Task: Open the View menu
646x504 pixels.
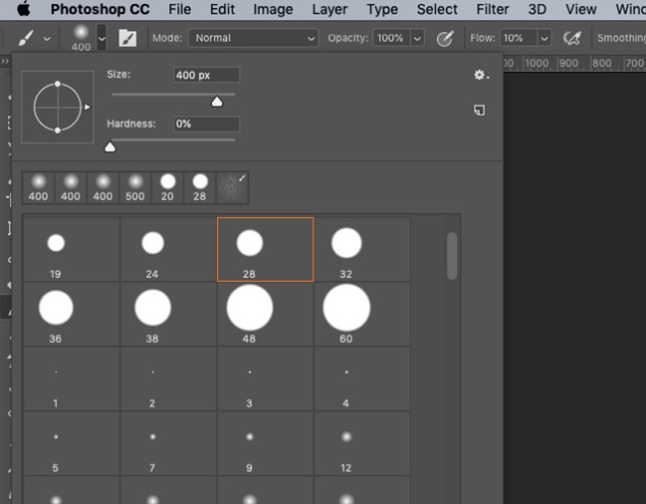Action: coord(581,9)
